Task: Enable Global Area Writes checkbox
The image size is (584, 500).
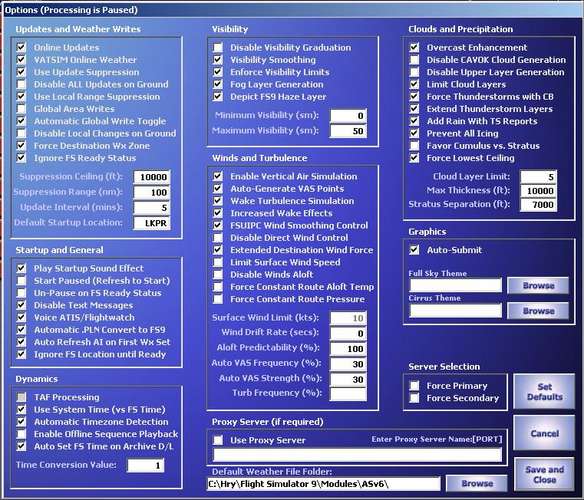Action: [21, 109]
